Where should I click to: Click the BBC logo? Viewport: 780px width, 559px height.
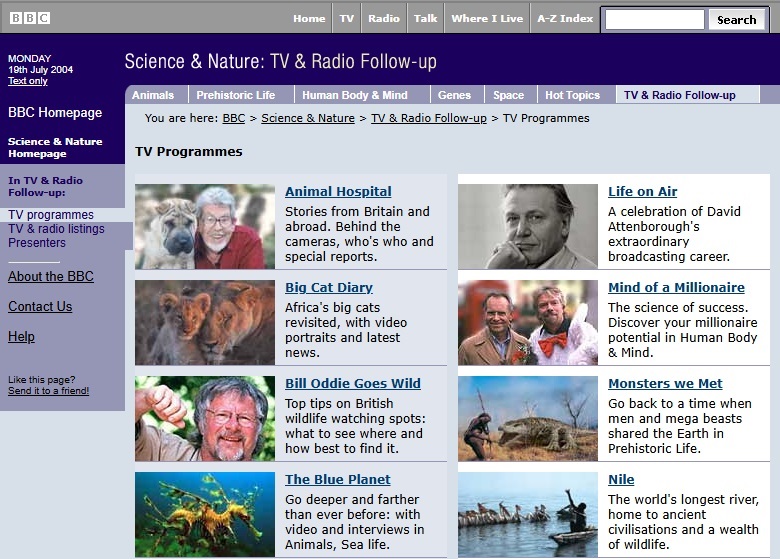[x=30, y=18]
